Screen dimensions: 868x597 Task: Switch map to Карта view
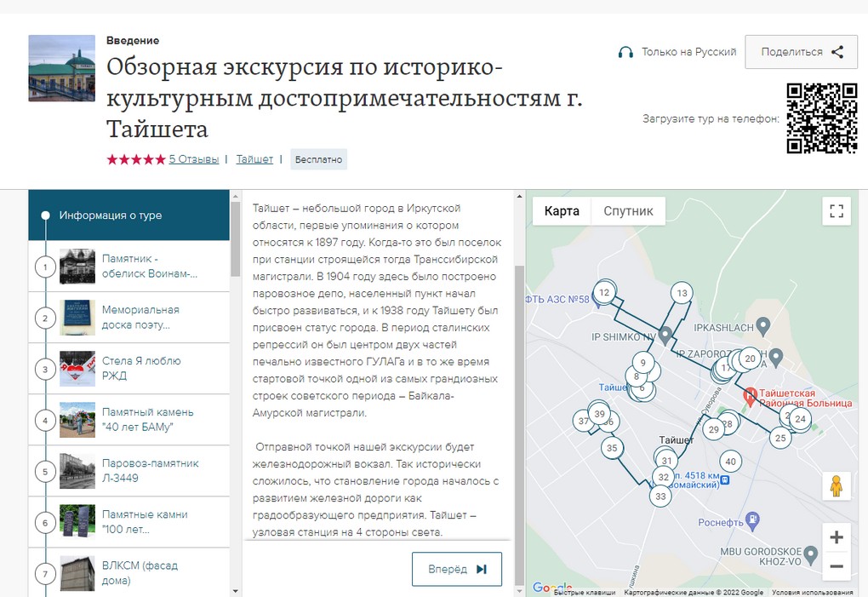(x=562, y=211)
